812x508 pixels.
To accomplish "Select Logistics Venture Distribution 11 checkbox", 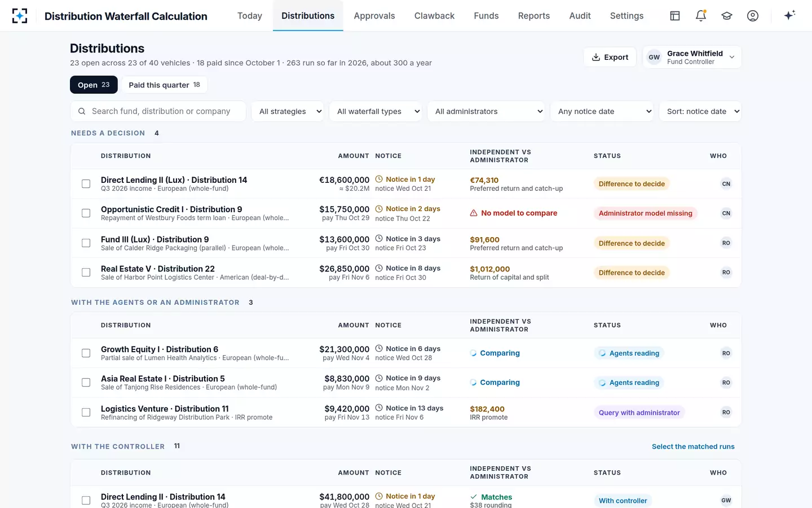I will [86, 413].
